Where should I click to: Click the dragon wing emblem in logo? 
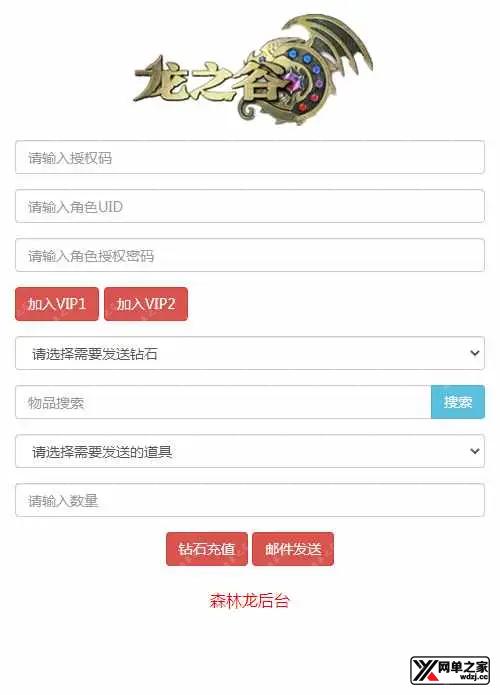[x=330, y=44]
